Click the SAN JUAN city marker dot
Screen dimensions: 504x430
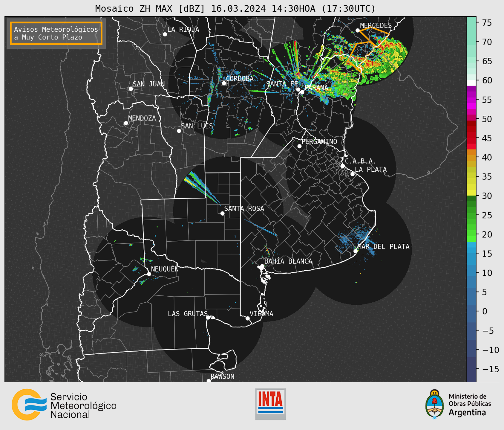(x=131, y=89)
